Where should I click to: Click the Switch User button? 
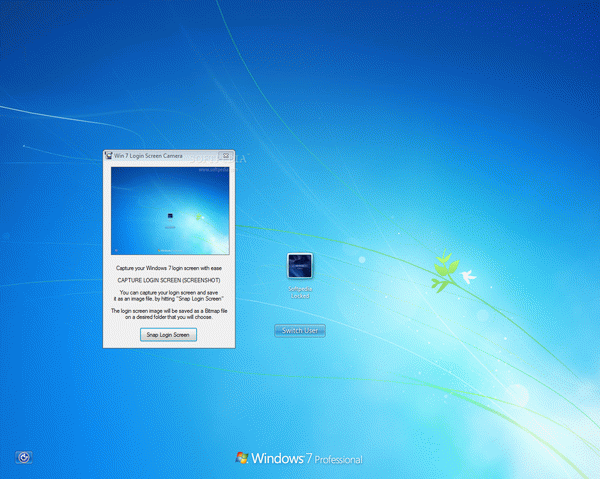pos(300,331)
